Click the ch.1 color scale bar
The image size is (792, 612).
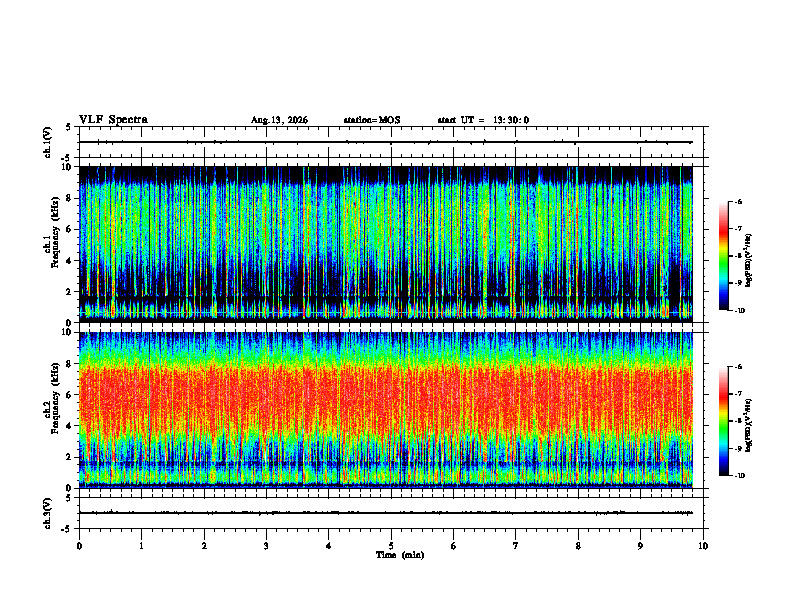point(723,256)
